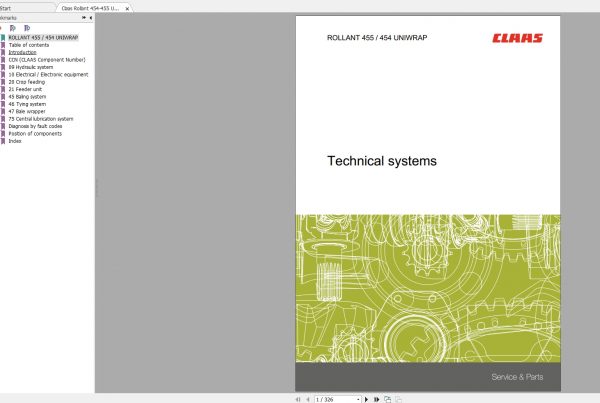
Task: Click the green bookmark icon beside ROLLANT 455
Action: [x=3, y=38]
